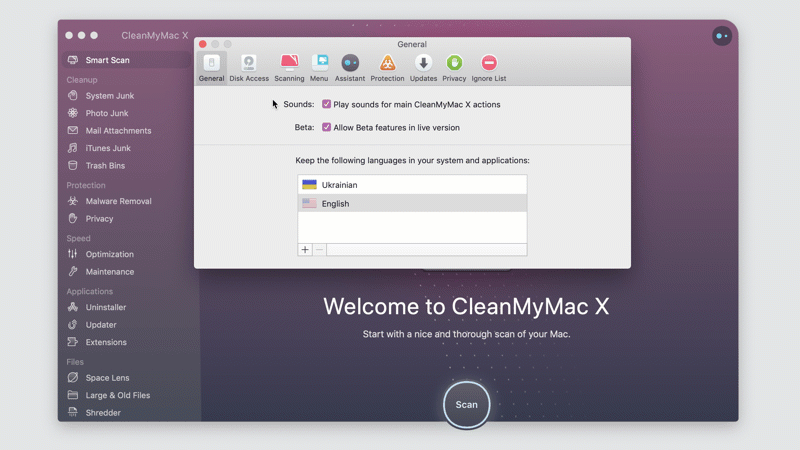Open Maintenance label in sidebar
Screen dimensions: 800x450
[x=110, y=271]
